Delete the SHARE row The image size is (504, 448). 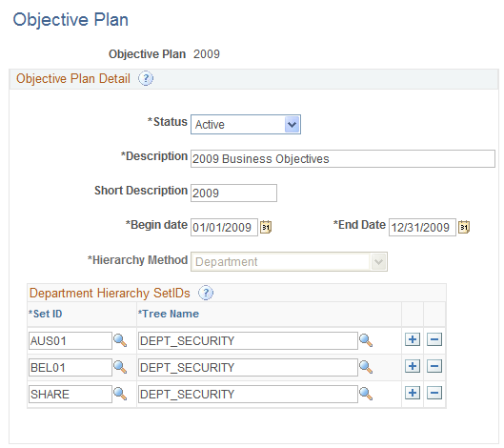[434, 393]
